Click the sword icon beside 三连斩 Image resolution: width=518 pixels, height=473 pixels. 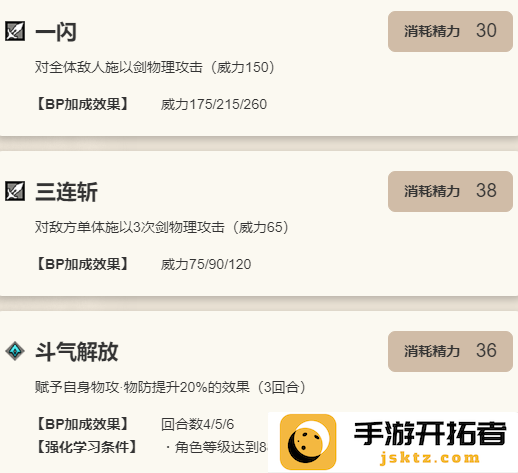tap(15, 191)
